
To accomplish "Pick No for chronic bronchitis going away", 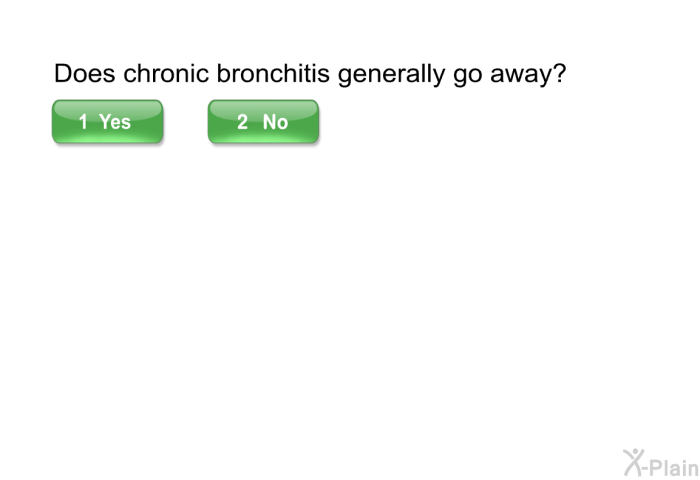I will pyautogui.click(x=263, y=121).
